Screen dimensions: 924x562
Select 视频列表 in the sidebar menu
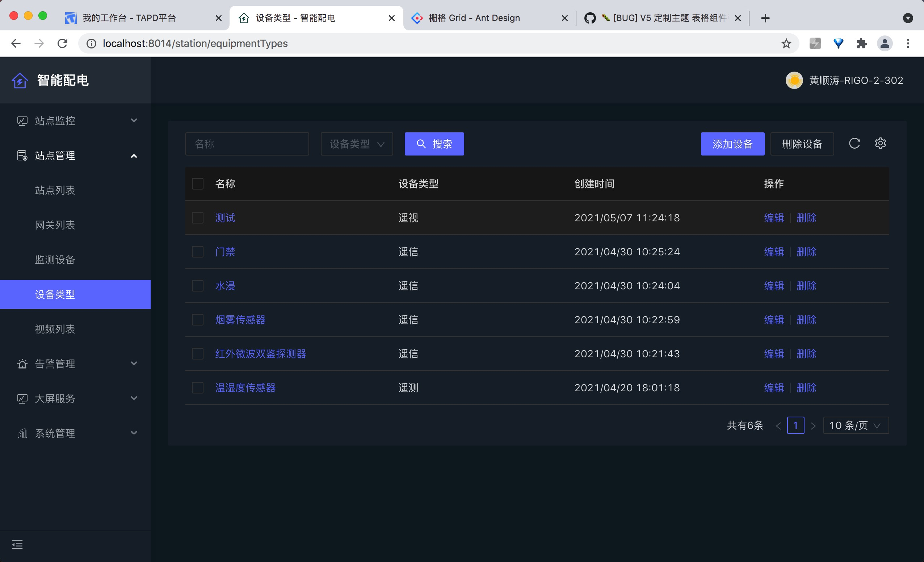[55, 329]
